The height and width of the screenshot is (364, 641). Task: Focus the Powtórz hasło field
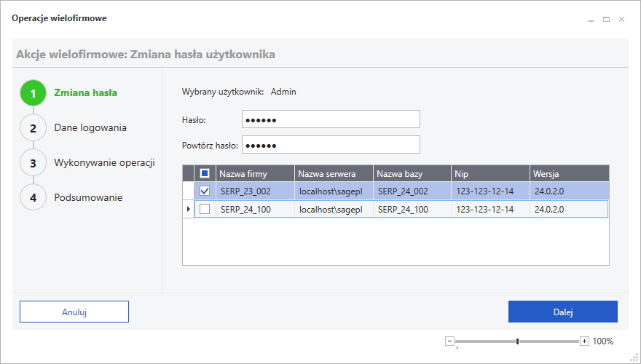pos(331,145)
